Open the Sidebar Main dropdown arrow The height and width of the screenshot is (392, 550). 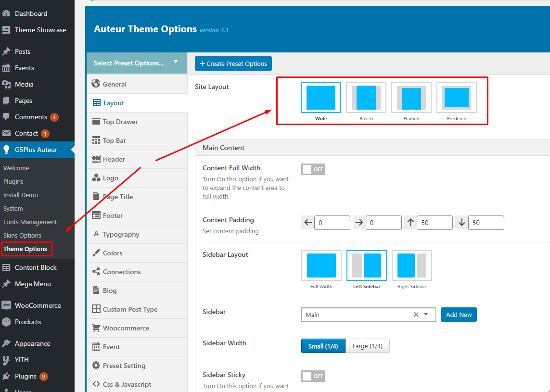426,315
